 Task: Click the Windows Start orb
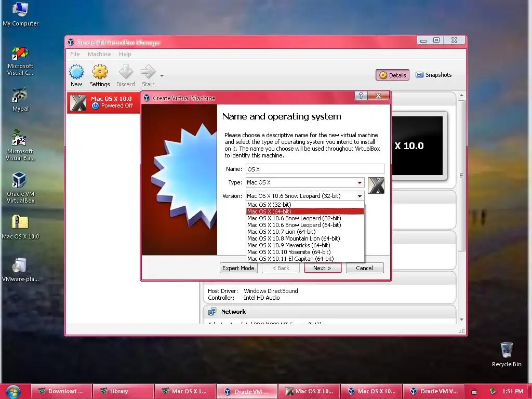pos(13,392)
